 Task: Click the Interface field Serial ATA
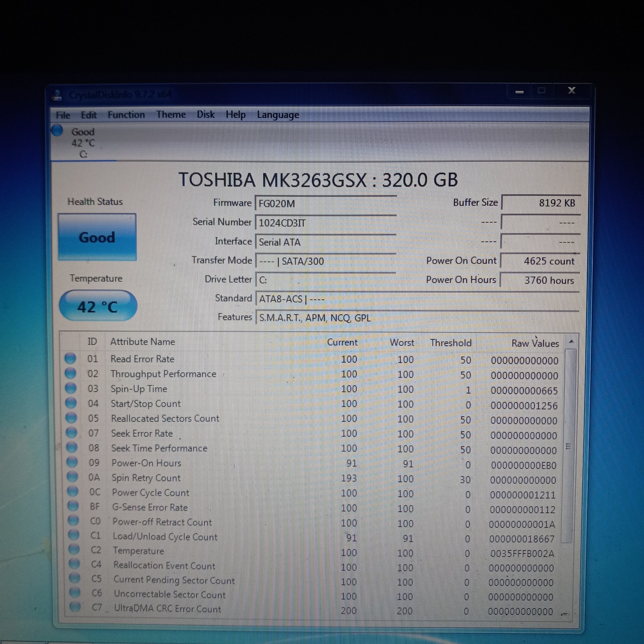pyautogui.click(x=326, y=242)
